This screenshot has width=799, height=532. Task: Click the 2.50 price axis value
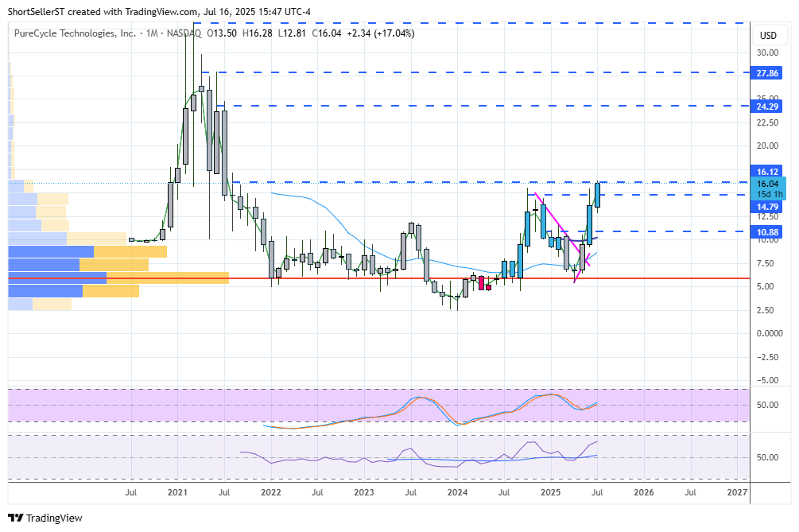click(766, 310)
